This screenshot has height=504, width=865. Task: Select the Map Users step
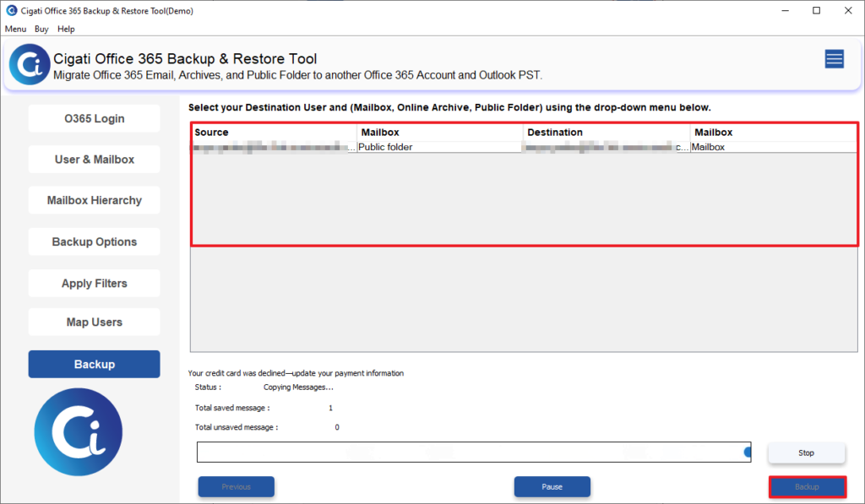click(95, 322)
